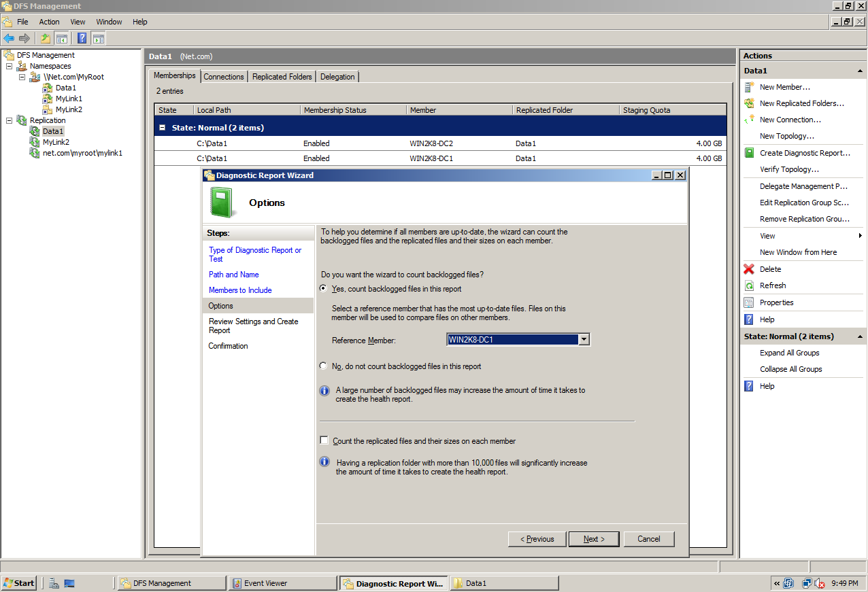Image resolution: width=868 pixels, height=592 pixels.
Task: Select Yes, count backlogged files radio
Action: coord(324,289)
